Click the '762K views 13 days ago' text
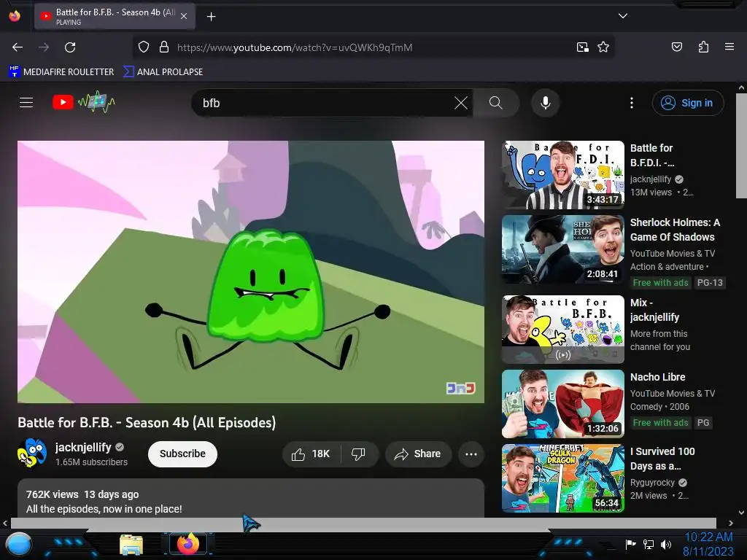 click(82, 494)
